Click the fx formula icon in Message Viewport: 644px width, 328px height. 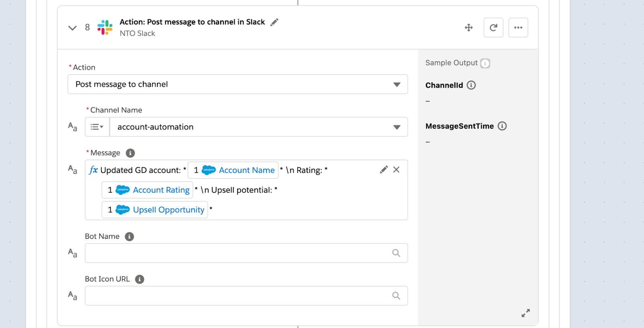click(x=93, y=170)
